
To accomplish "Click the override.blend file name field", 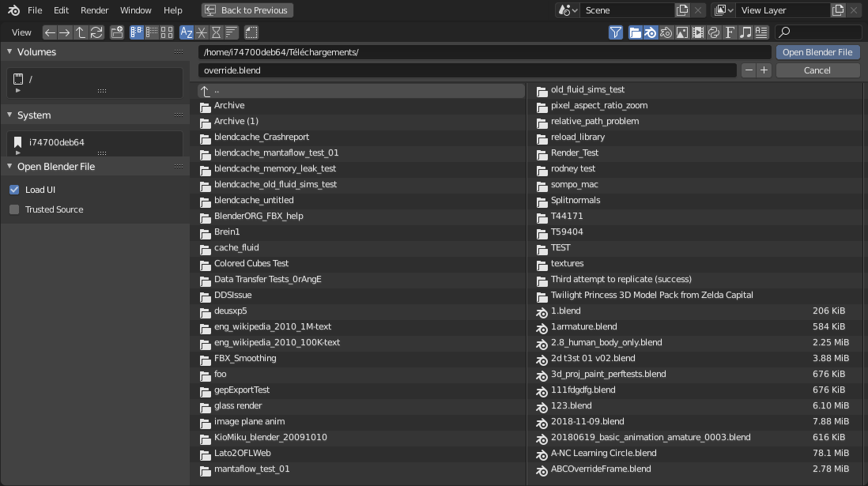I will [x=467, y=70].
